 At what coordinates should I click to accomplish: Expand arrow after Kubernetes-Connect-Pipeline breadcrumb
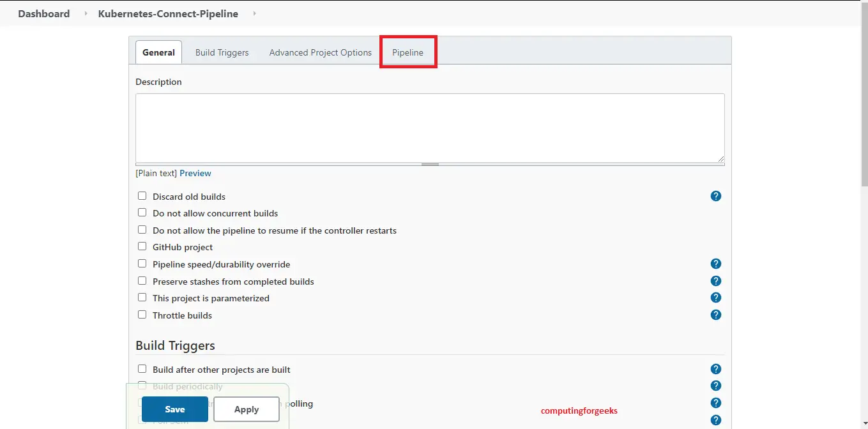(254, 13)
